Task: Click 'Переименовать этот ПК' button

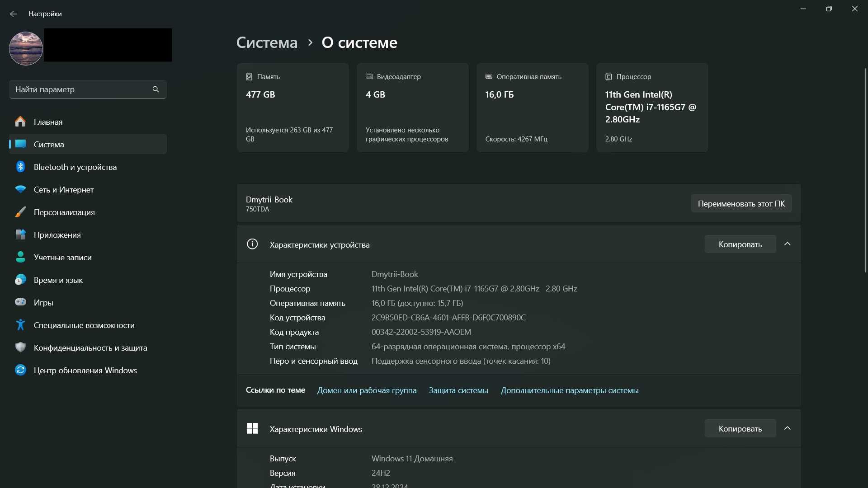Action: click(741, 203)
